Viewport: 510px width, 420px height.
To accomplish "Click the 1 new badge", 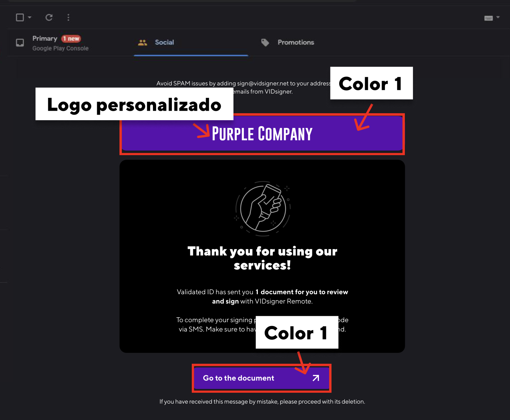I will pos(71,38).
